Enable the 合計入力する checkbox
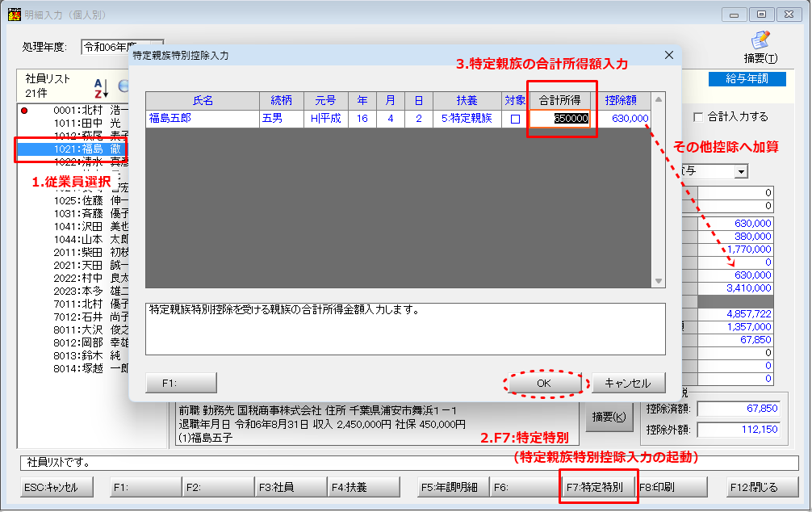 [699, 116]
